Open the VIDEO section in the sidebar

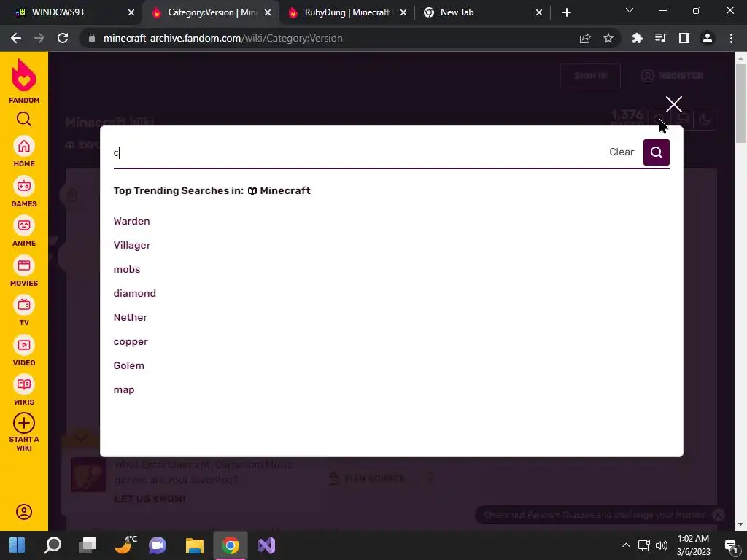pyautogui.click(x=24, y=351)
